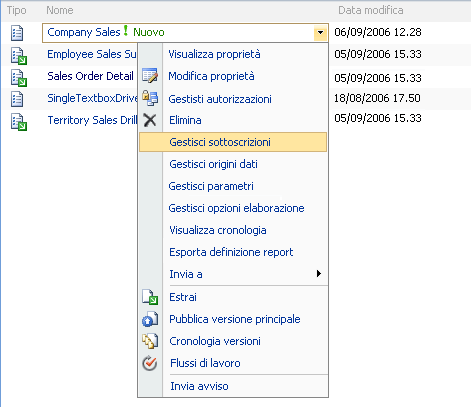Click the Flussi di lavoro checkmark icon
The image size is (471, 407).
[x=150, y=363]
